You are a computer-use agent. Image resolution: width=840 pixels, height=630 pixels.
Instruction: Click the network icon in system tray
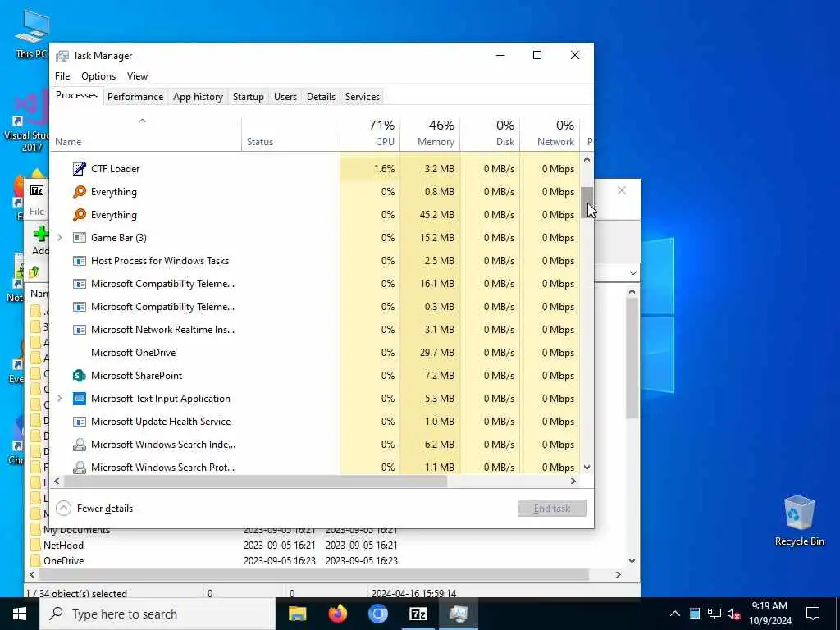(x=714, y=614)
